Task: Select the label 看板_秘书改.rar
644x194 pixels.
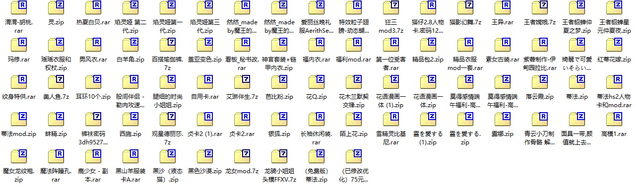Action: pyautogui.click(x=242, y=64)
